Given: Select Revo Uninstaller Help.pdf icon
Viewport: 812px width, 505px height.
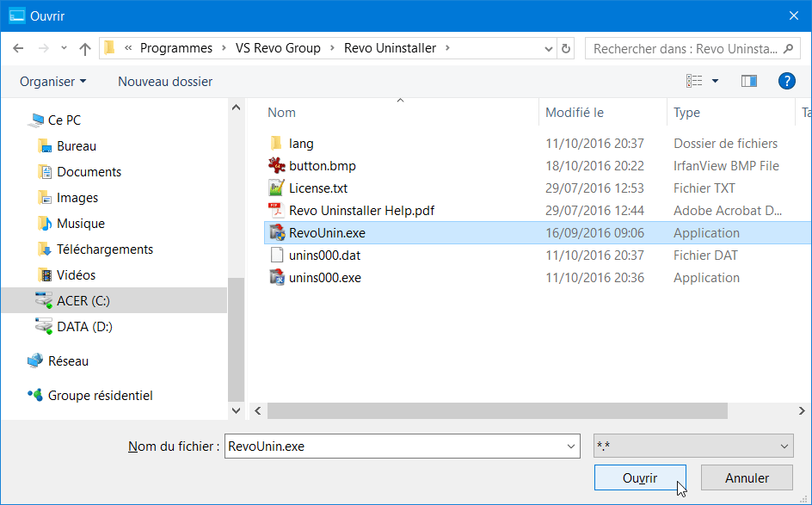Looking at the screenshot, I should coord(276,210).
